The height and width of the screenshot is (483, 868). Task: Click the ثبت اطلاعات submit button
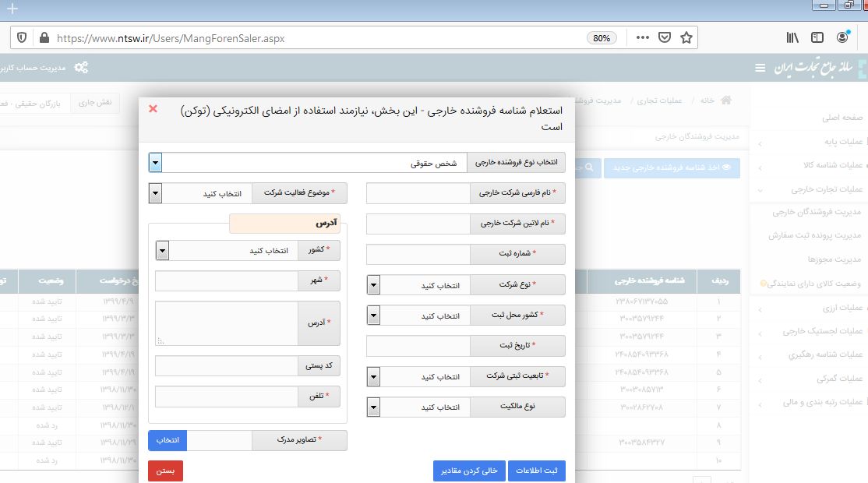pos(536,471)
